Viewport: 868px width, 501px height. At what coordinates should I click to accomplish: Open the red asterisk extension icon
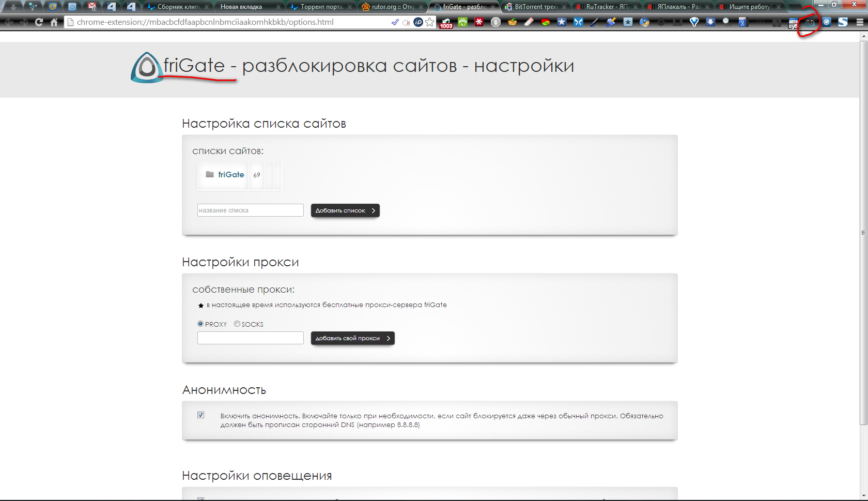479,22
